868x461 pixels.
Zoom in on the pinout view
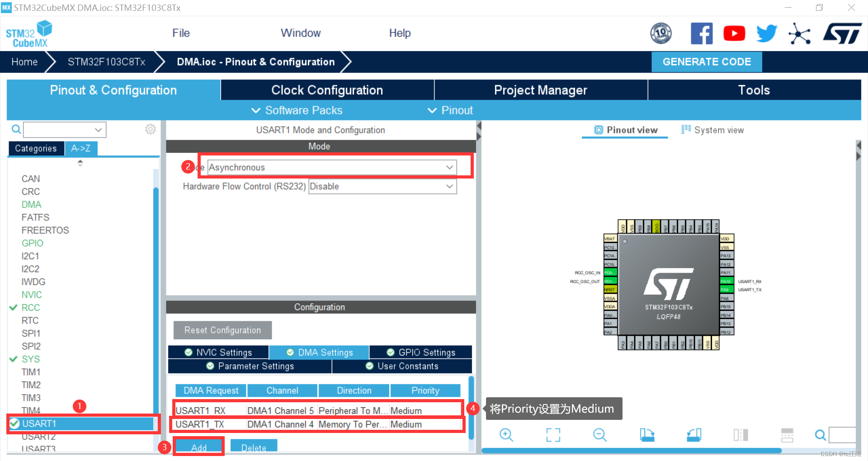coord(506,435)
